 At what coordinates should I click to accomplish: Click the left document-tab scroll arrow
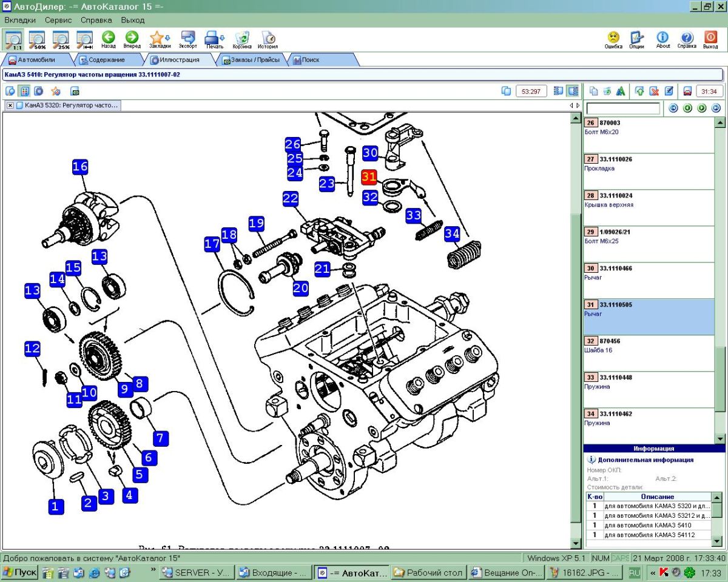(571, 105)
